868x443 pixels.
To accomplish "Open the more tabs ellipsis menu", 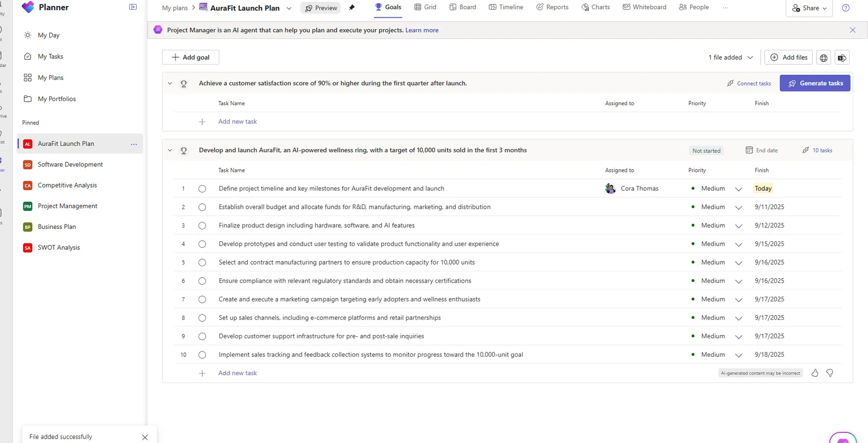I will pos(725,8).
